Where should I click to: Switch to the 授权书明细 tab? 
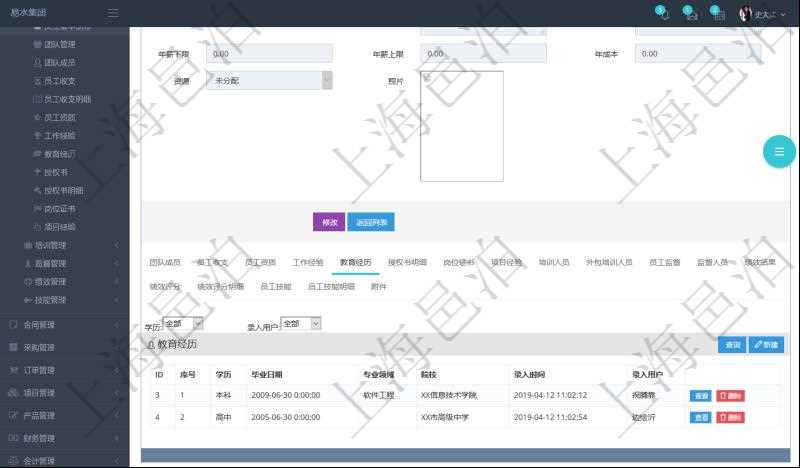407,262
